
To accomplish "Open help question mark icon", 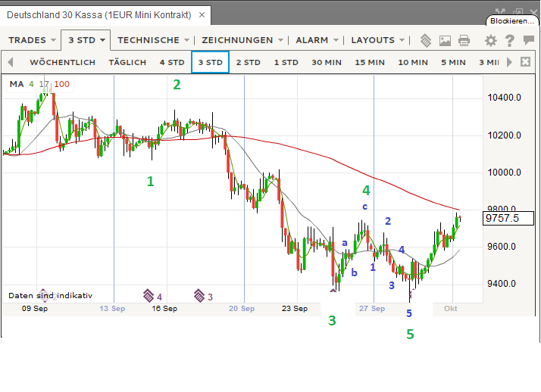I will 509,41.
